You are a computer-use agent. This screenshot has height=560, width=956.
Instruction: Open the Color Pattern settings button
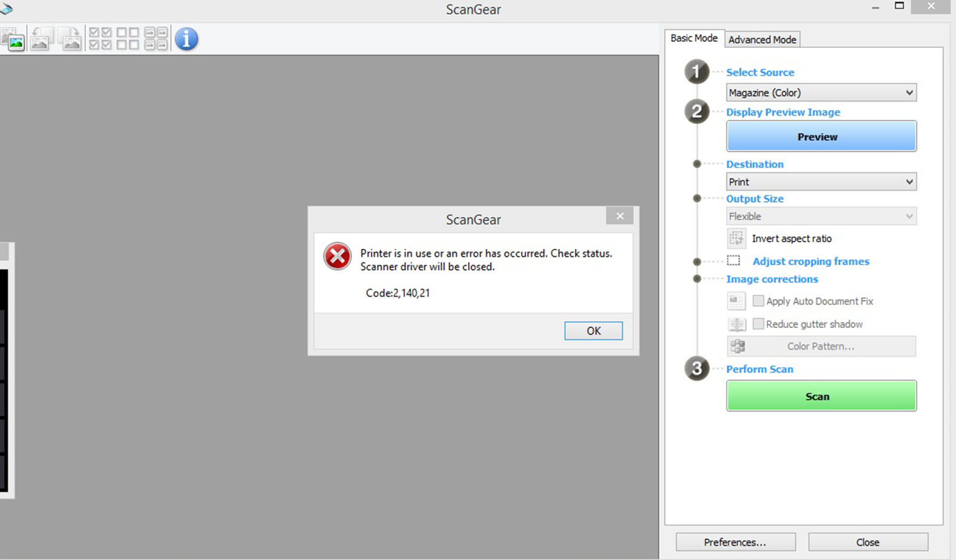[x=822, y=347]
